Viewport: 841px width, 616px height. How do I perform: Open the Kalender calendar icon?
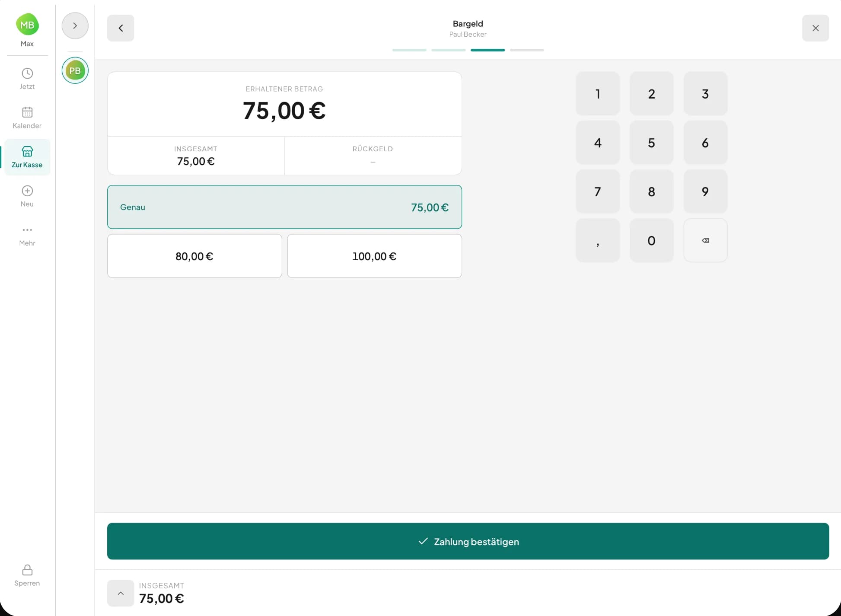(x=27, y=112)
